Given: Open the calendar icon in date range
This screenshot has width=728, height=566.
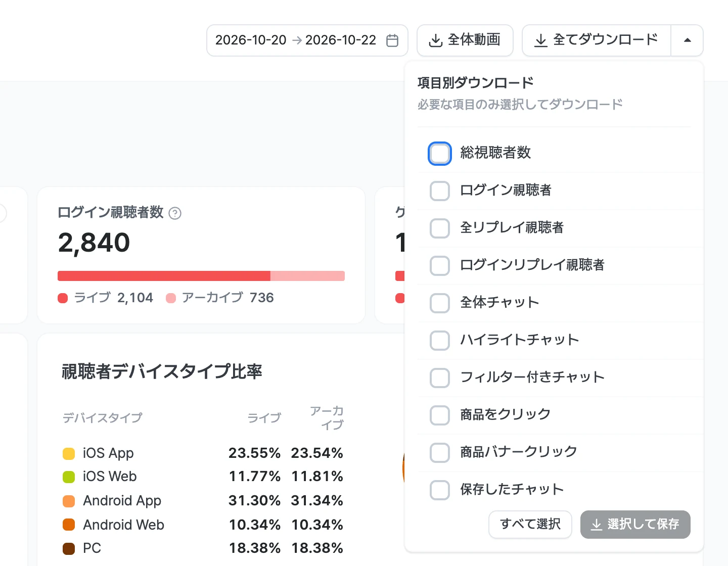Looking at the screenshot, I should click(x=392, y=40).
